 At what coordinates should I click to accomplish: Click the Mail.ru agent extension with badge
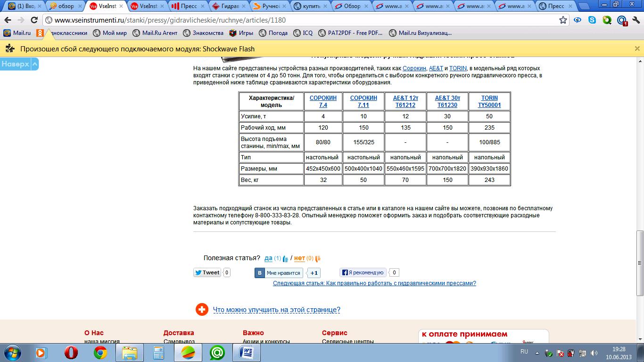pos(622,21)
